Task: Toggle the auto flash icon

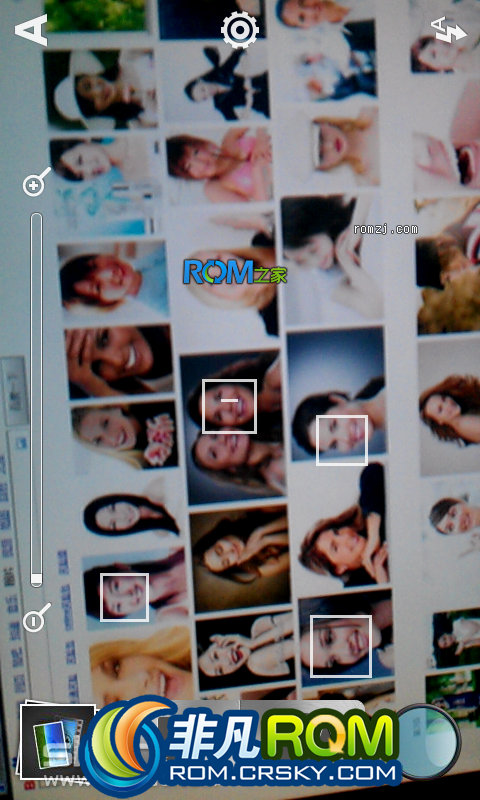Action: tap(448, 30)
